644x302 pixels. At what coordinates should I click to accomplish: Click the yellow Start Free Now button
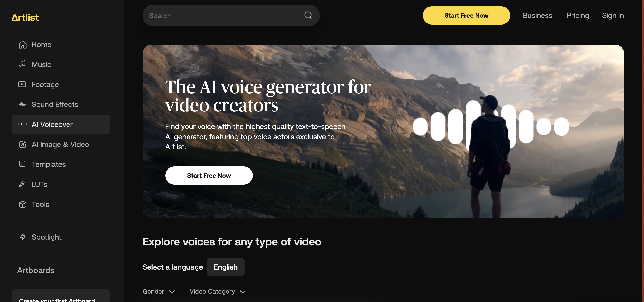point(466,15)
